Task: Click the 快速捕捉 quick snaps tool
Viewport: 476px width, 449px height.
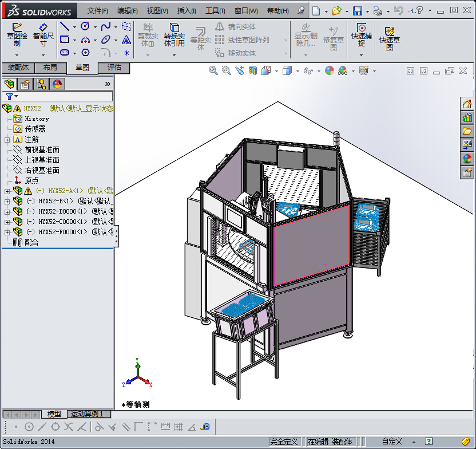Action: (x=361, y=35)
